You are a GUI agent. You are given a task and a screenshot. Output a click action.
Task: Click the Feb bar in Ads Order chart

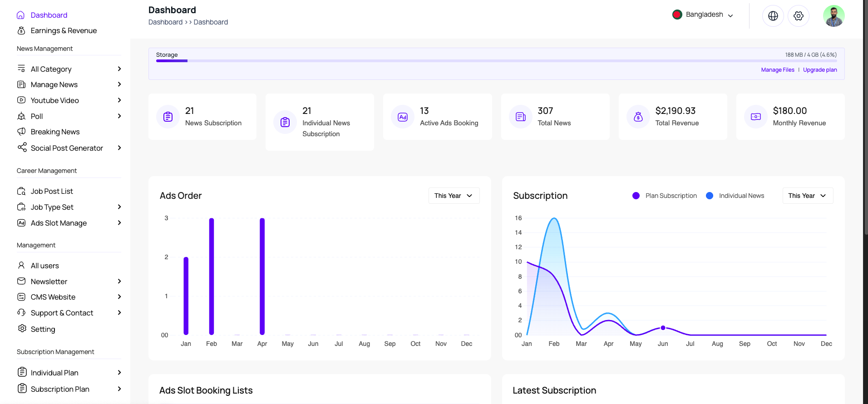212,276
